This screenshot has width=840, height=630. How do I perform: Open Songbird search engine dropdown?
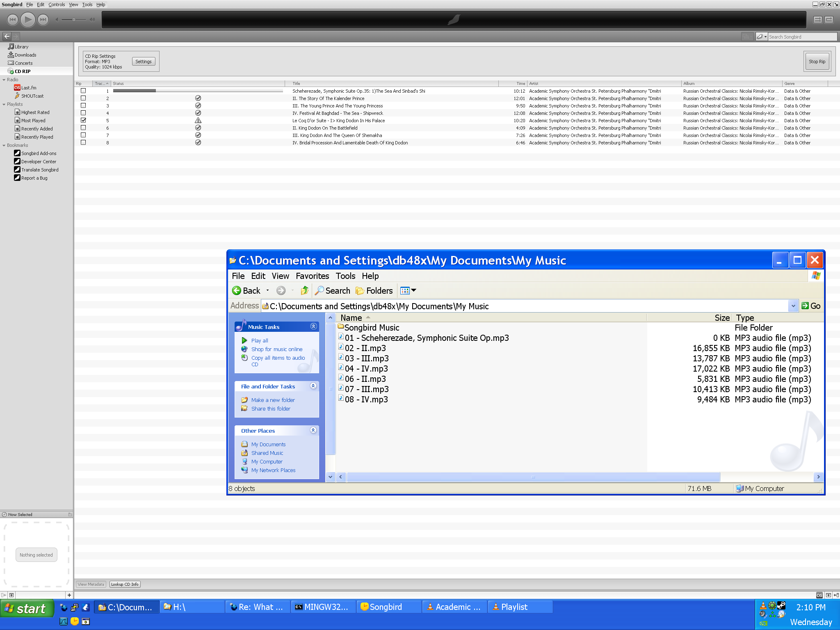point(762,37)
